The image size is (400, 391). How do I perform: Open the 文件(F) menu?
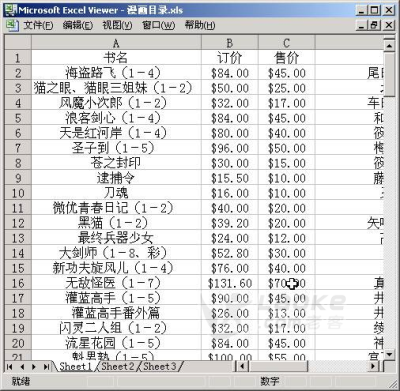[38, 25]
